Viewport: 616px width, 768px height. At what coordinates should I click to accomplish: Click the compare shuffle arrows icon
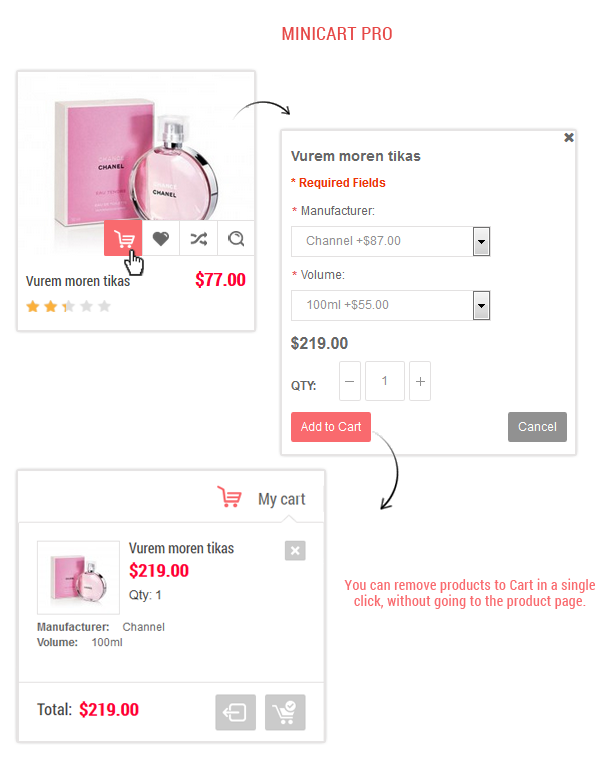tap(198, 239)
